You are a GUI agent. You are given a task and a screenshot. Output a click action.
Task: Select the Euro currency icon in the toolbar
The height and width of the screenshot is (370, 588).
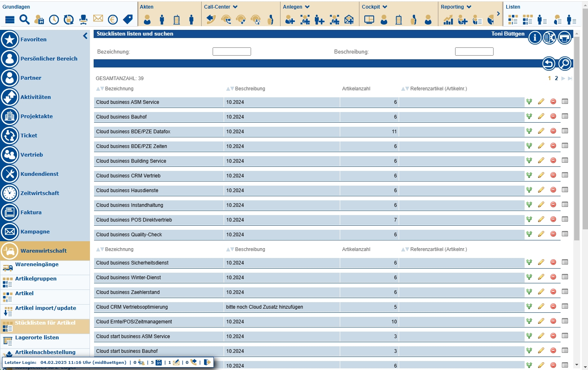[x=113, y=19]
